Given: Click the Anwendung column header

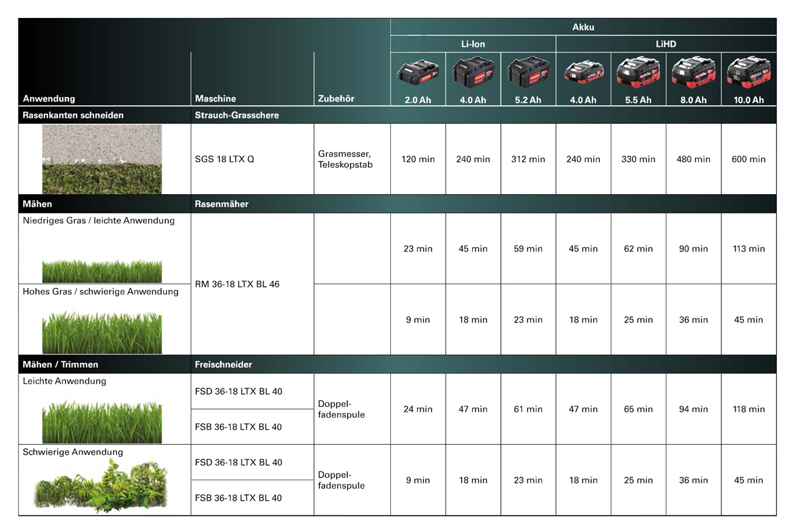Looking at the screenshot, I should click(49, 98).
